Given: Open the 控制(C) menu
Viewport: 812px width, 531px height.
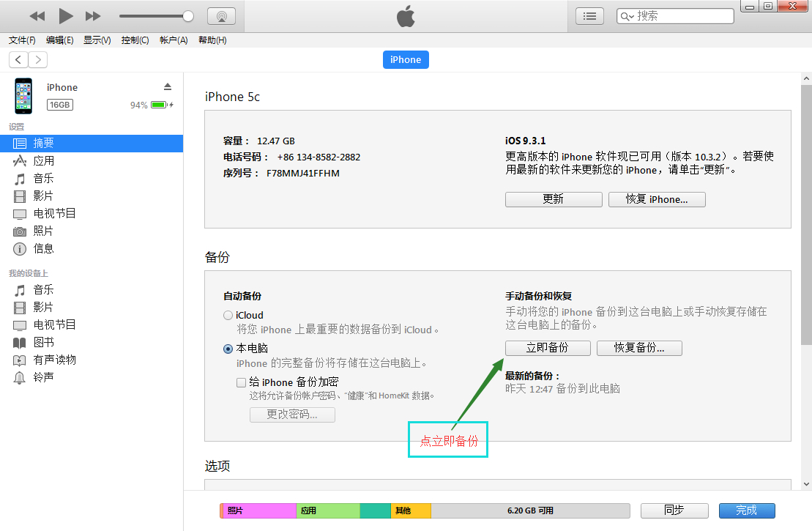Looking at the screenshot, I should 135,40.
